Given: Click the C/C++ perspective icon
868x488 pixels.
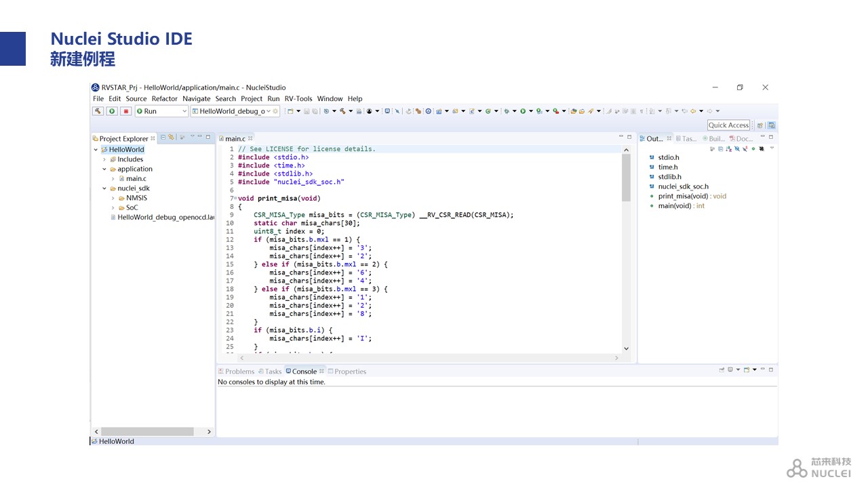Looking at the screenshot, I should [x=771, y=125].
